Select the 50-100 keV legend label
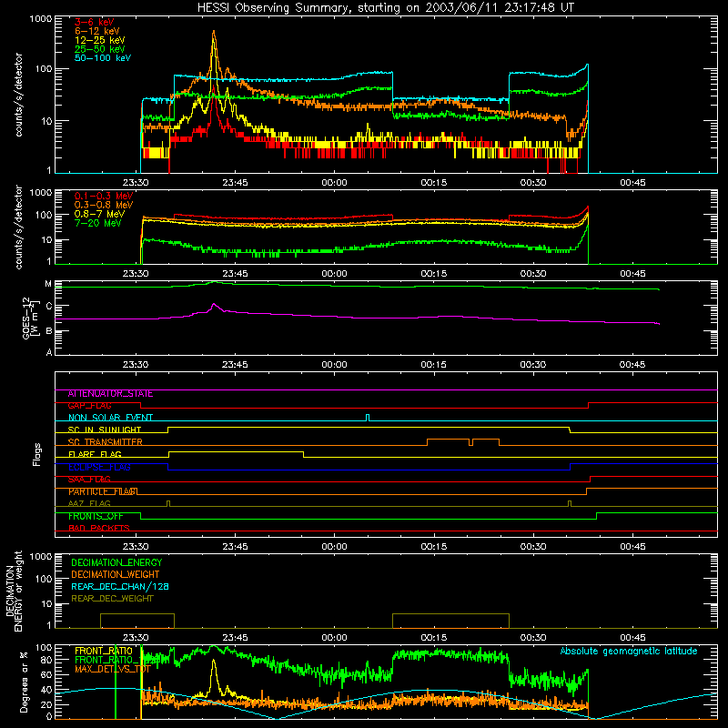728x728 pixels. pyautogui.click(x=103, y=58)
